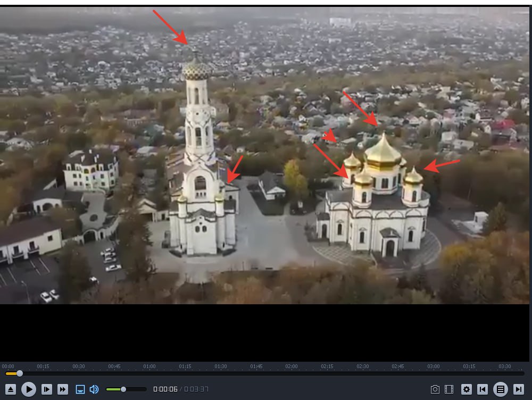The width and height of the screenshot is (532, 400).
Task: Mute audio with the speaker icon
Action: tap(94, 389)
